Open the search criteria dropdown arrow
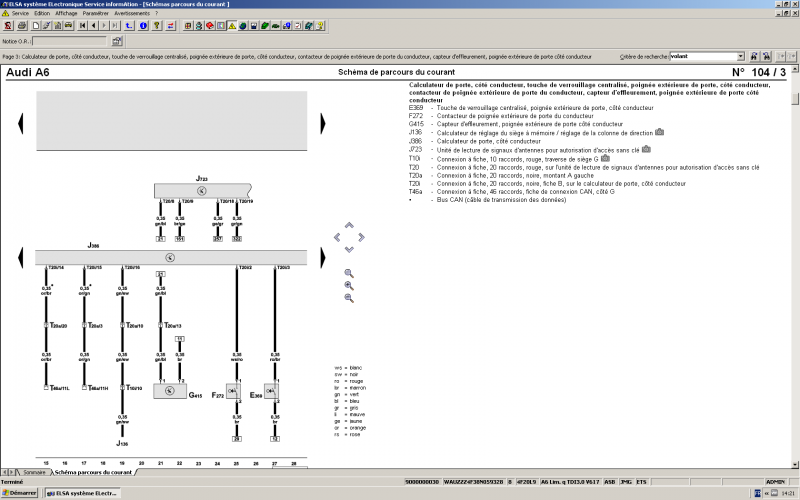The height and width of the screenshot is (500, 800). point(740,57)
